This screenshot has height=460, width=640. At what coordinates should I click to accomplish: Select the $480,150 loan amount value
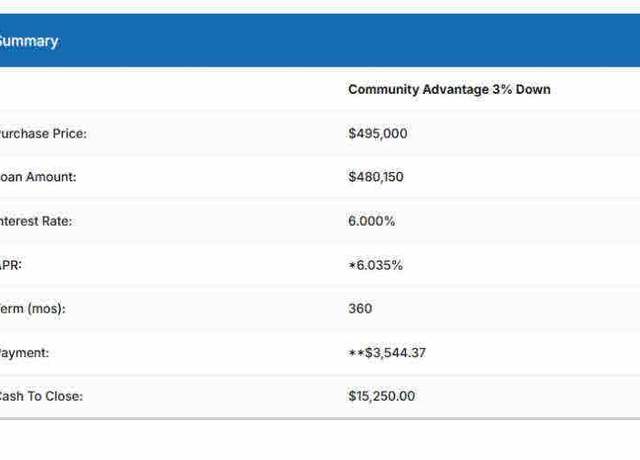click(376, 177)
